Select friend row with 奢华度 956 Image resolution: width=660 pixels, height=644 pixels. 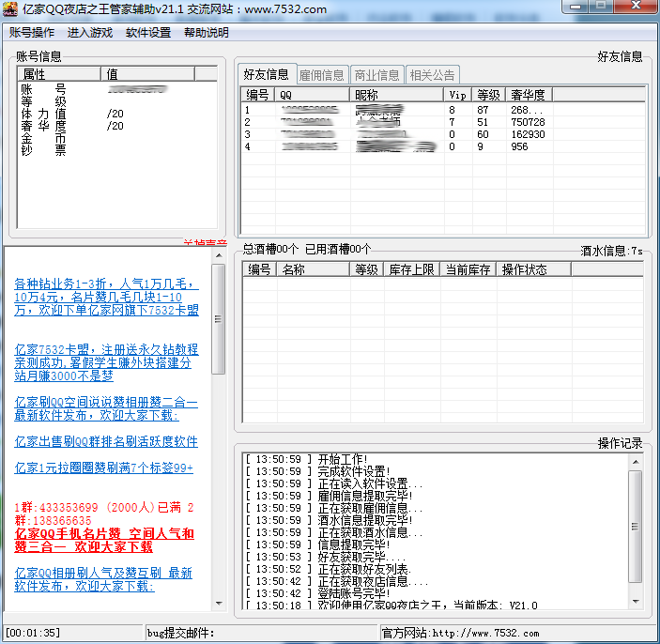443,146
